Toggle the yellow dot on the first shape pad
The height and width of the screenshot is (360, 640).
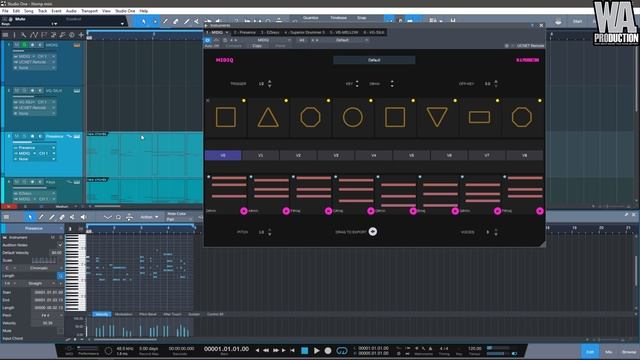pyautogui.click(x=244, y=100)
